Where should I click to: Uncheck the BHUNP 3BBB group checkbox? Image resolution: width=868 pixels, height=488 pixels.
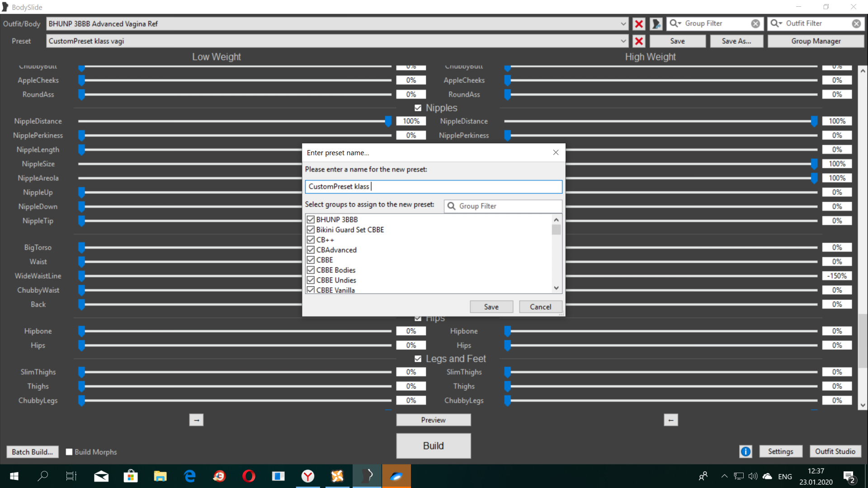[x=311, y=220]
